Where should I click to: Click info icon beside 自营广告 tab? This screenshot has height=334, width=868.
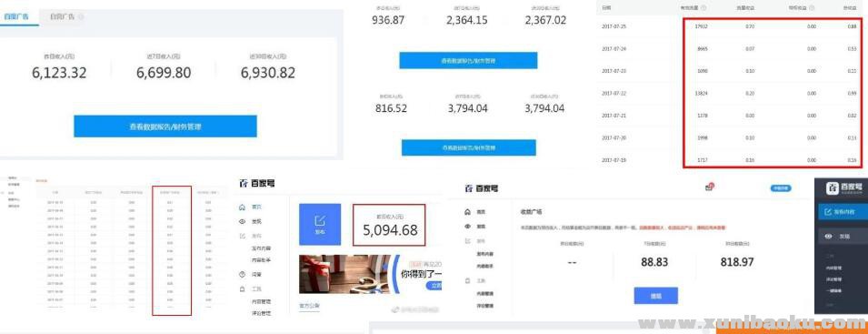[82, 16]
